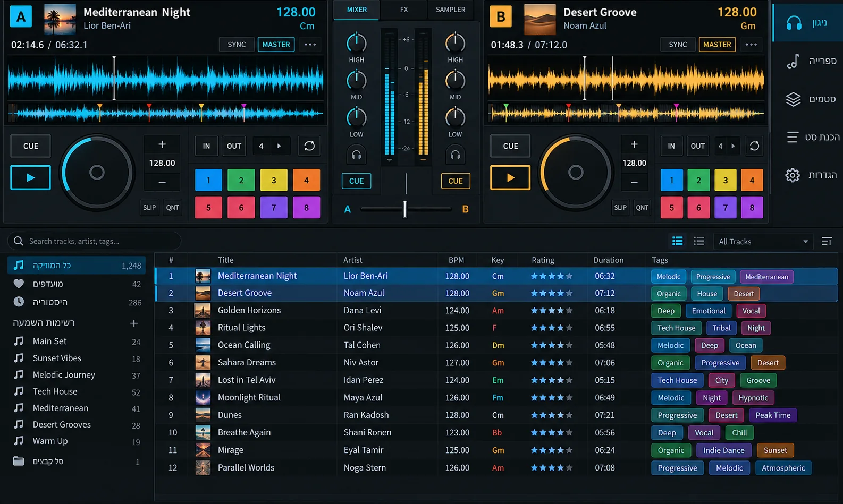Image resolution: width=843 pixels, height=504 pixels.
Task: Increase tempo on deck A
Action: (162, 144)
